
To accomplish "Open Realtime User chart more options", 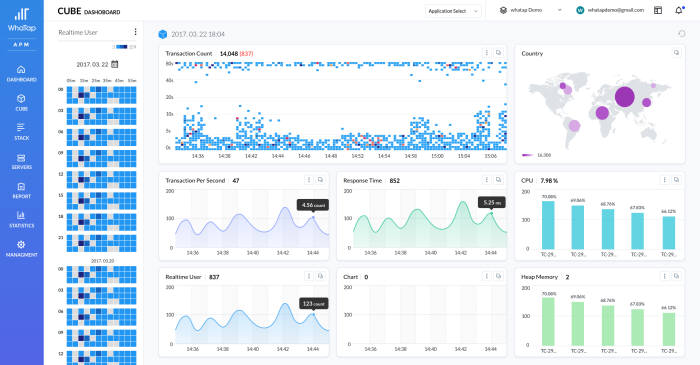I will tap(308, 276).
